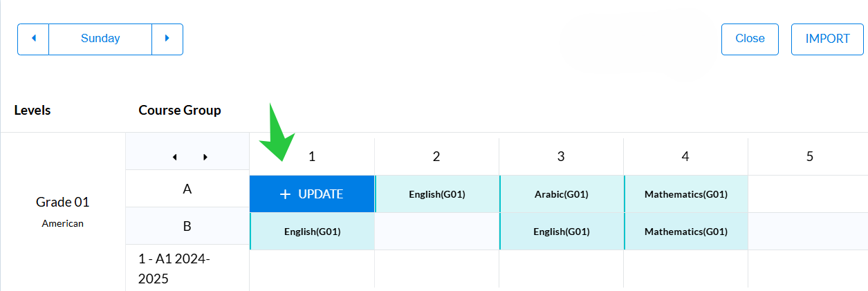Select Mathematics(G01) in row A period 4
The height and width of the screenshot is (291, 868).
click(x=686, y=194)
